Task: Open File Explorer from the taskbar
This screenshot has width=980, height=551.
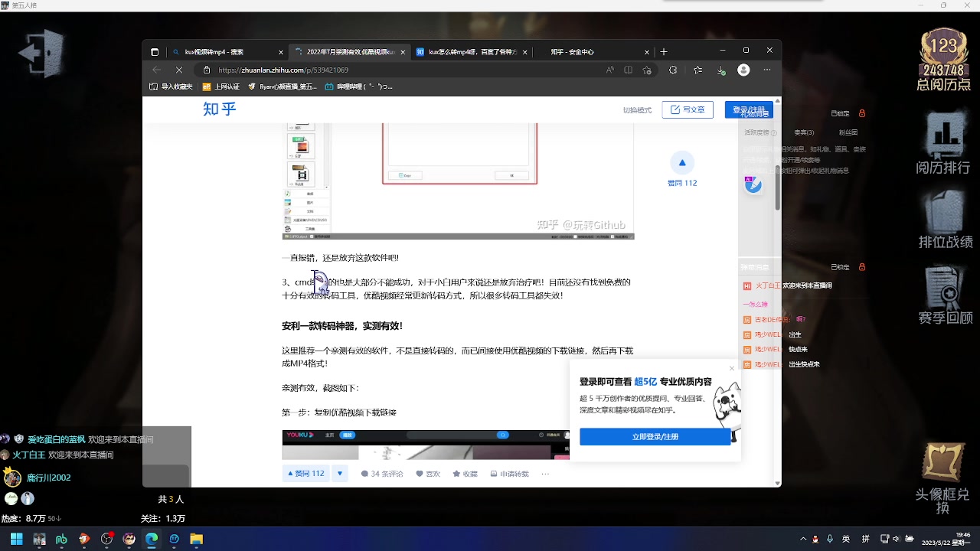Action: click(x=197, y=539)
